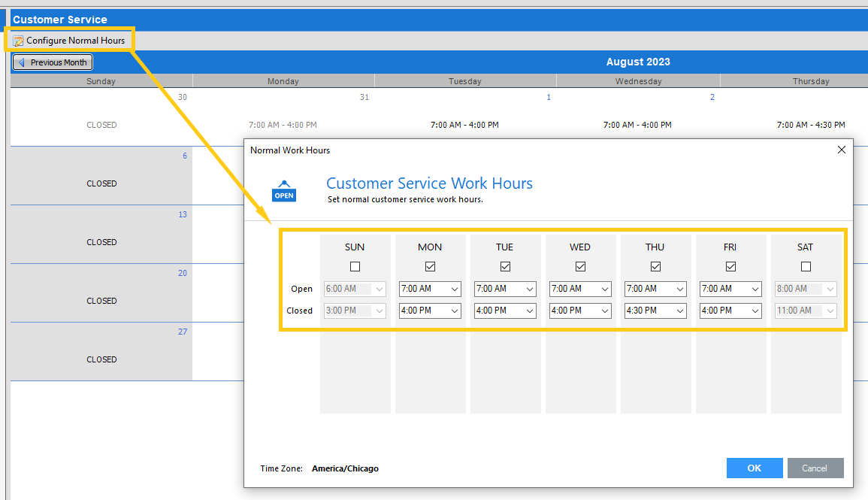Close the Normal Work Hours dialog
This screenshot has width=868, height=500.
click(x=842, y=150)
